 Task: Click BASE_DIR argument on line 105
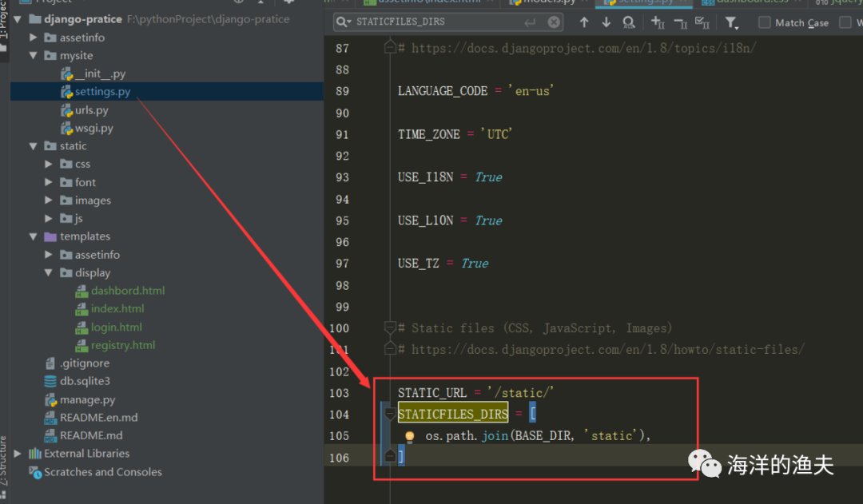point(543,436)
